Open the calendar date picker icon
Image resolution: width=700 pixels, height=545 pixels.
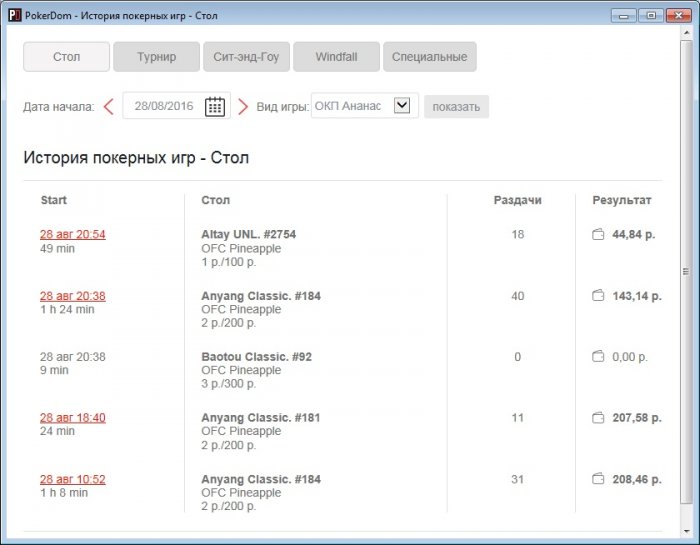click(x=215, y=106)
